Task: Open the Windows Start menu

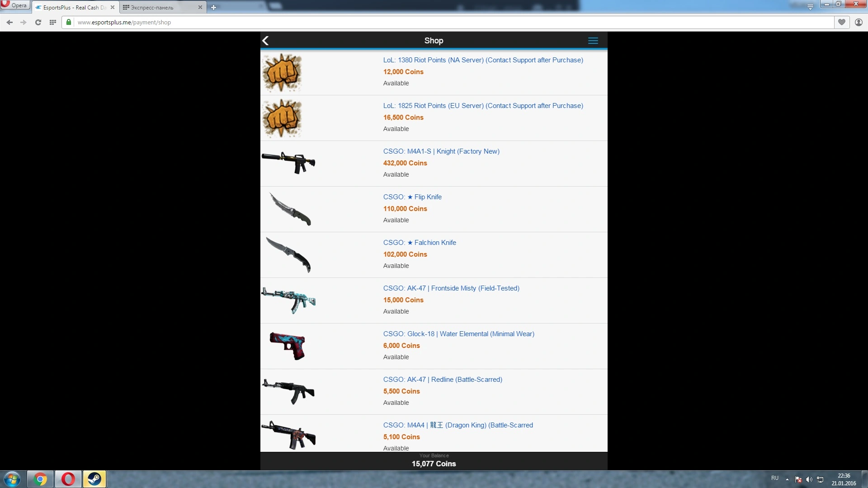Action: tap(12, 479)
